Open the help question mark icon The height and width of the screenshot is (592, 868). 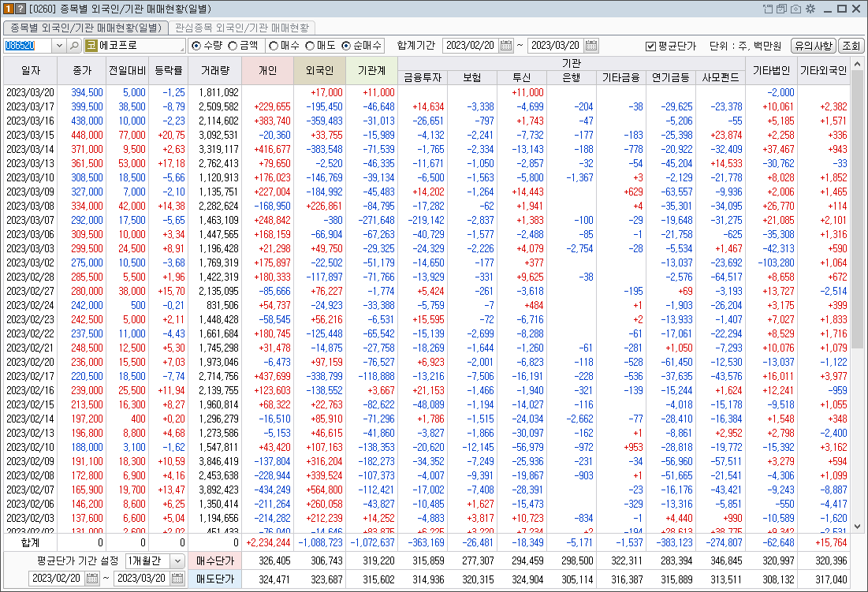tap(20, 9)
